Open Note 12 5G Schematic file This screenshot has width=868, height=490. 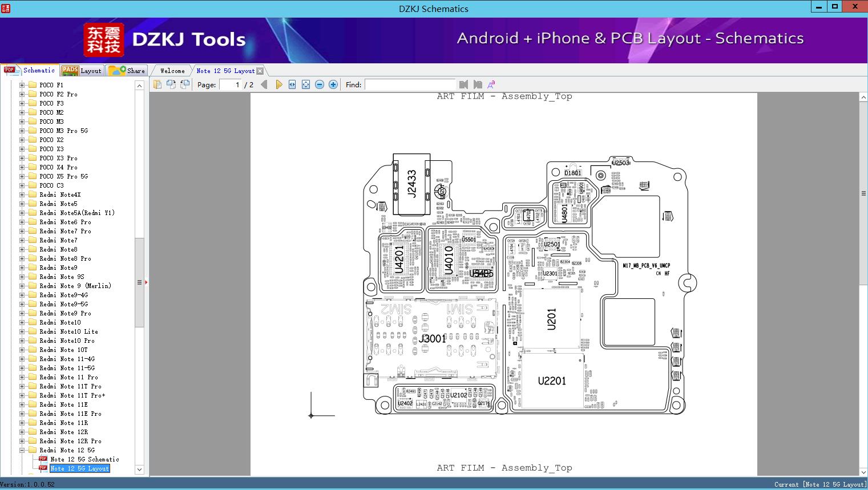84,459
